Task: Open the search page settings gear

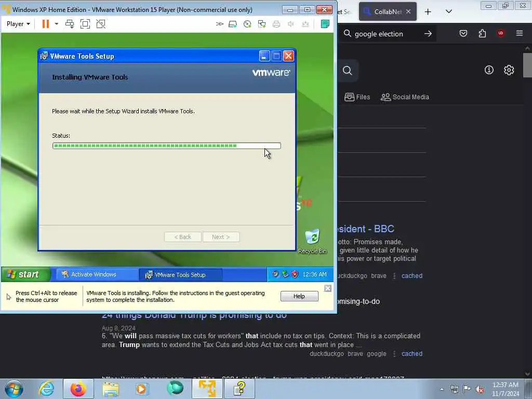Action: (x=509, y=70)
